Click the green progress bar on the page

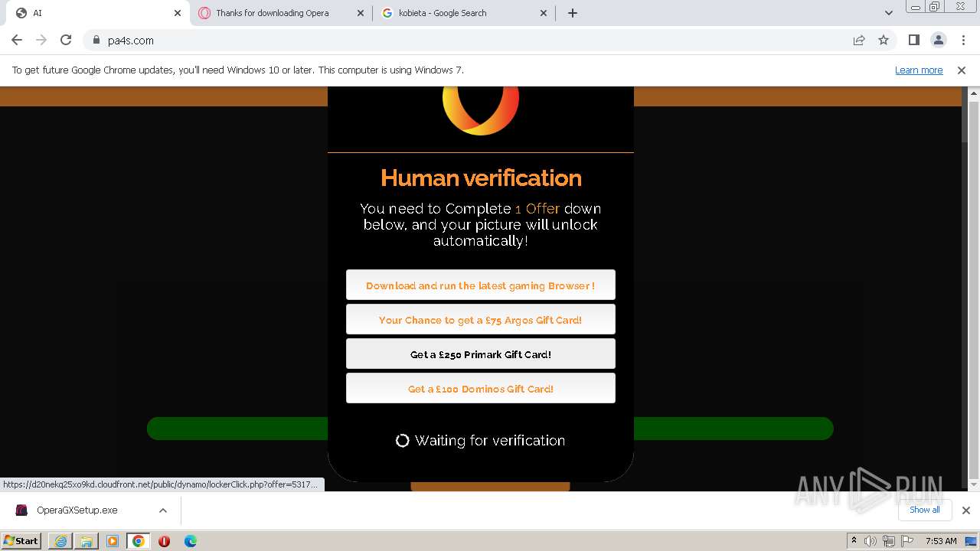(x=490, y=429)
